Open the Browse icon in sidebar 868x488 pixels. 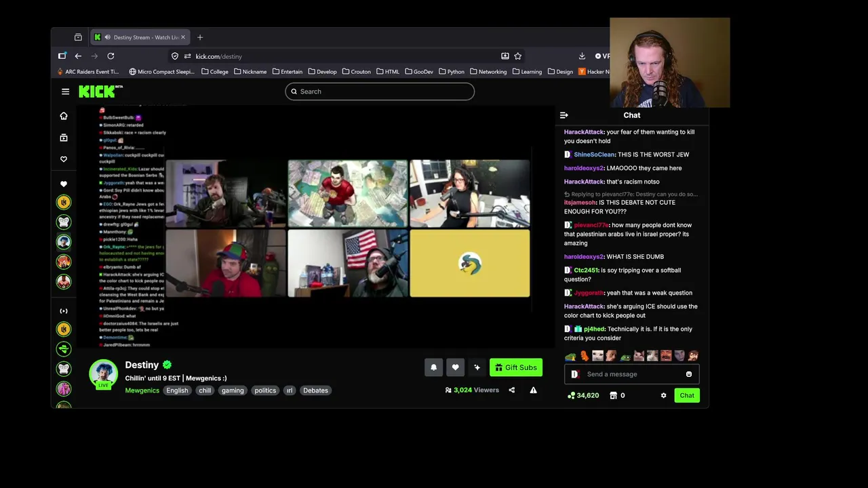(64, 138)
